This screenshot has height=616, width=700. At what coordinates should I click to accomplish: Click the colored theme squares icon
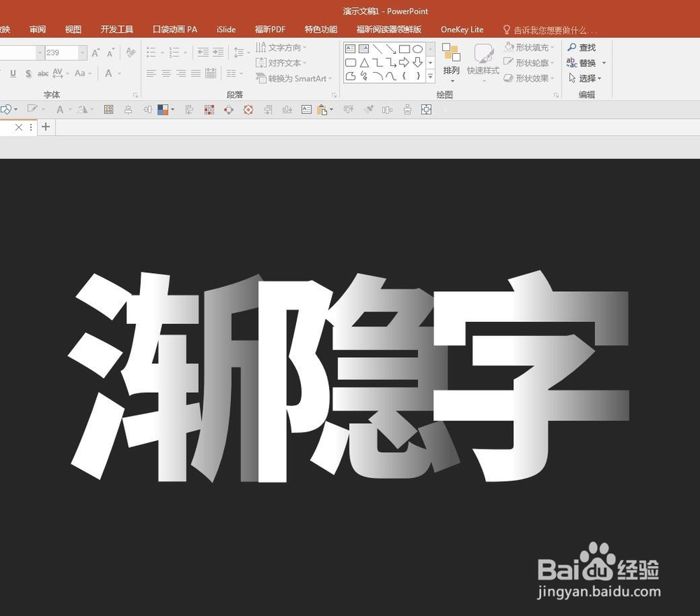coord(163,109)
